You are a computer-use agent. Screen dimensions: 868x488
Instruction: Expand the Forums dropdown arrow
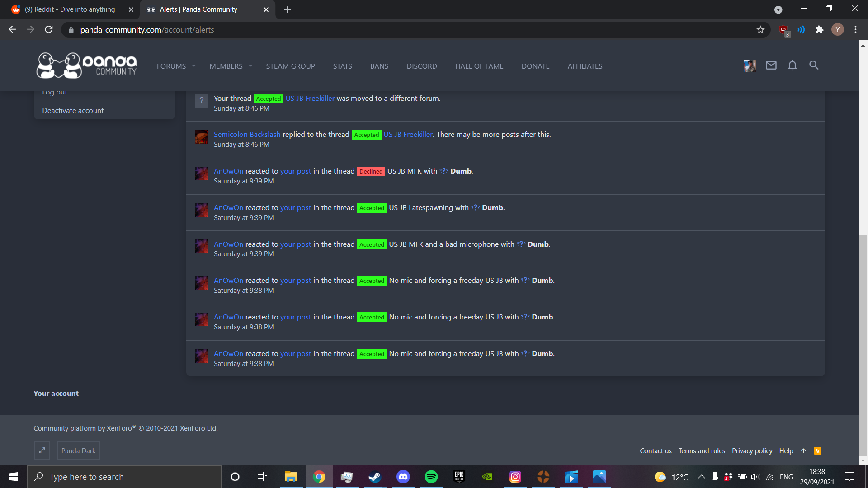pyautogui.click(x=194, y=66)
